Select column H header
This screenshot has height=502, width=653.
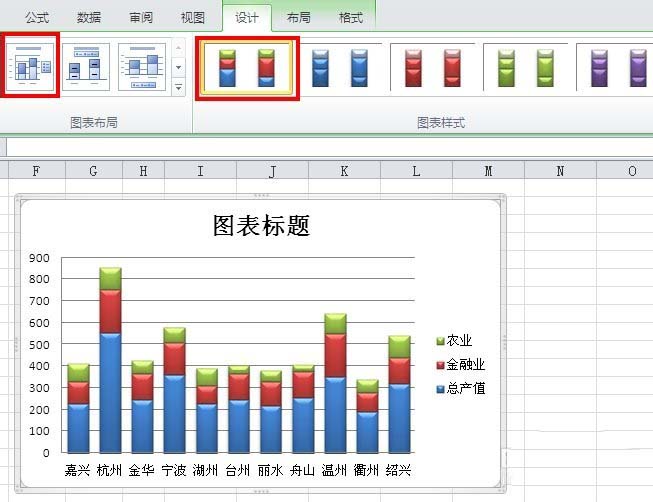143,171
